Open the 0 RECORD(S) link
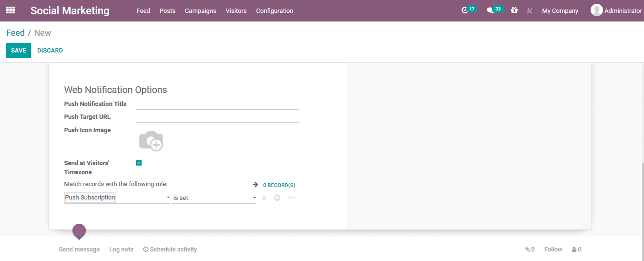Image resolution: width=644 pixels, height=261 pixels. click(x=279, y=185)
